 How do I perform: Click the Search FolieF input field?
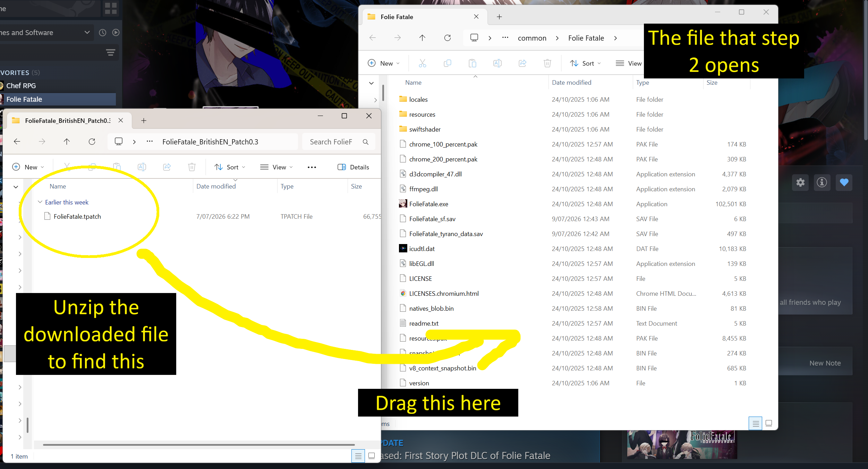coord(338,142)
